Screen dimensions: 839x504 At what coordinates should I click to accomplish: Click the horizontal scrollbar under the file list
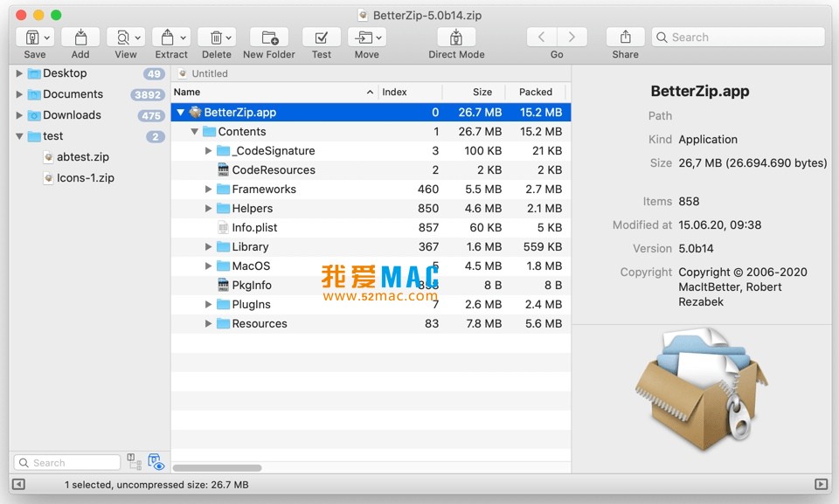pos(218,468)
